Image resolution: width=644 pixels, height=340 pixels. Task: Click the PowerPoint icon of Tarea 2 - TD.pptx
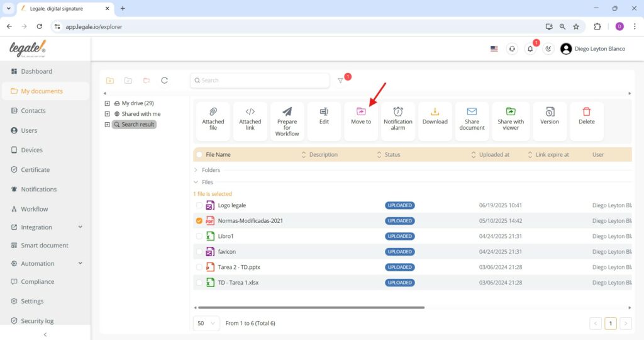(x=210, y=267)
